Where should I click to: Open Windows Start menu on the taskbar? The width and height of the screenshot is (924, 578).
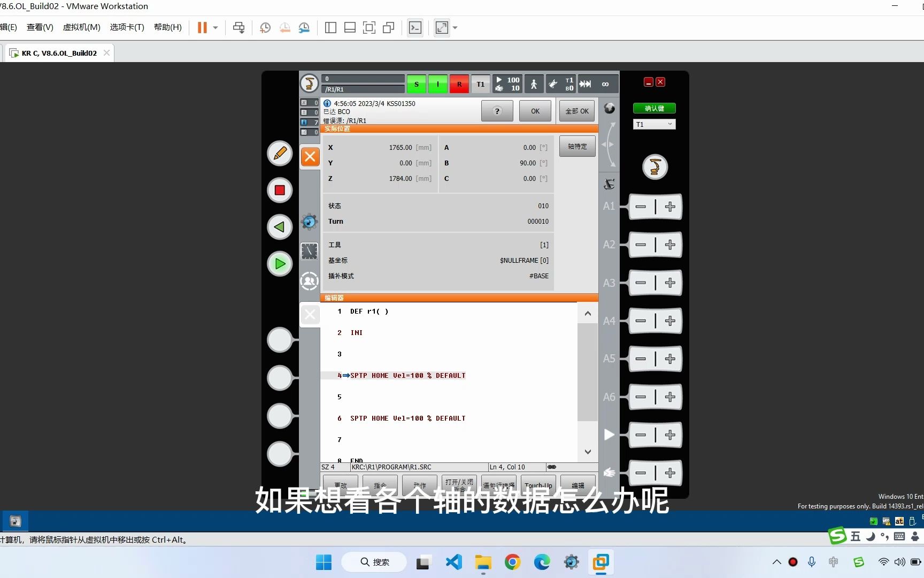click(324, 562)
